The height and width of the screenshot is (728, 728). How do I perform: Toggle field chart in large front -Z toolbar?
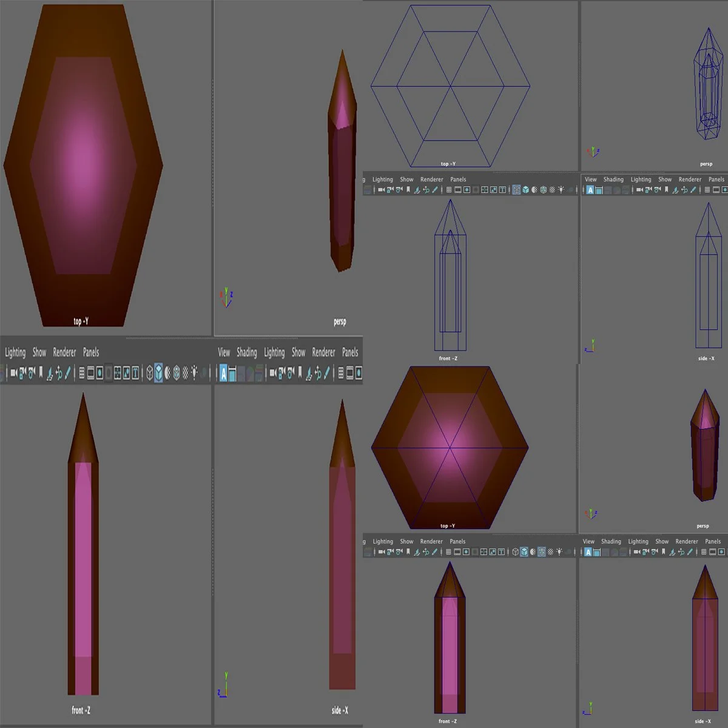(109, 373)
